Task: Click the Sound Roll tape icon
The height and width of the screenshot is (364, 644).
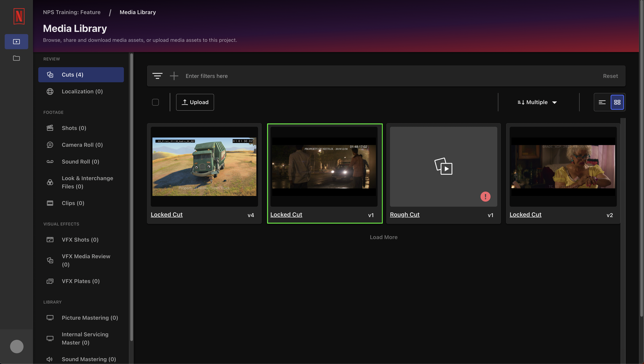Action: (50, 162)
